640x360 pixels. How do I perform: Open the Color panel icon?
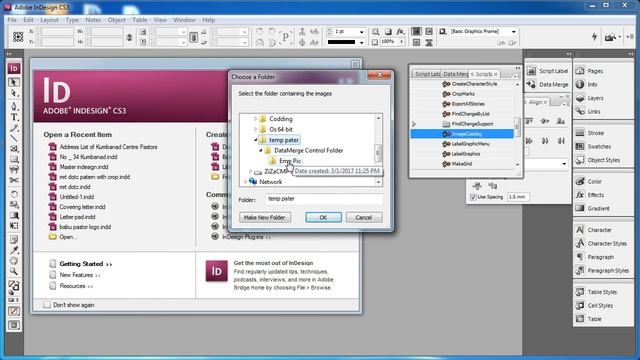click(x=580, y=181)
